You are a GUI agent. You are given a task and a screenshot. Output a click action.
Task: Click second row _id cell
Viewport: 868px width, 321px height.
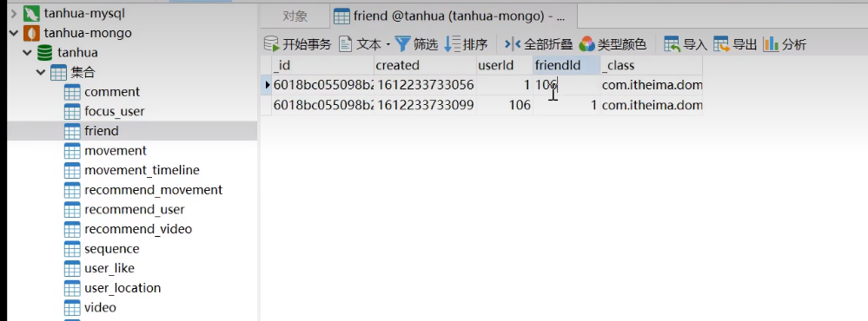(322, 105)
